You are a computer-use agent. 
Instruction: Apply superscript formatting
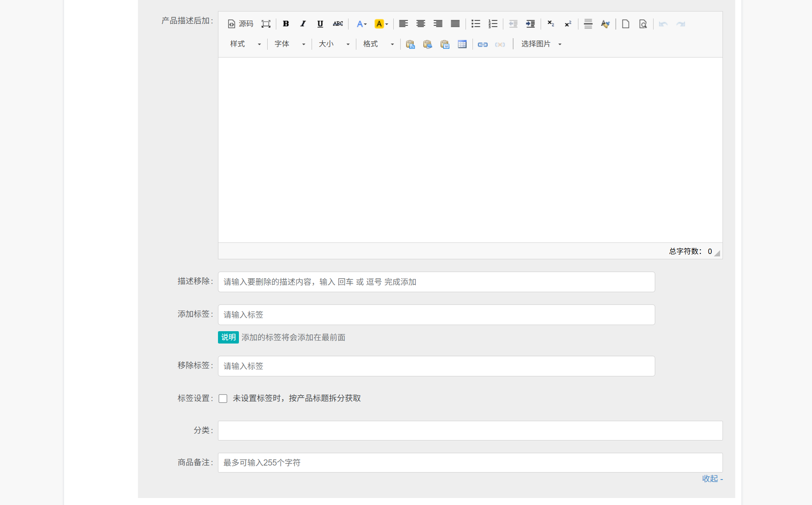[x=568, y=24]
